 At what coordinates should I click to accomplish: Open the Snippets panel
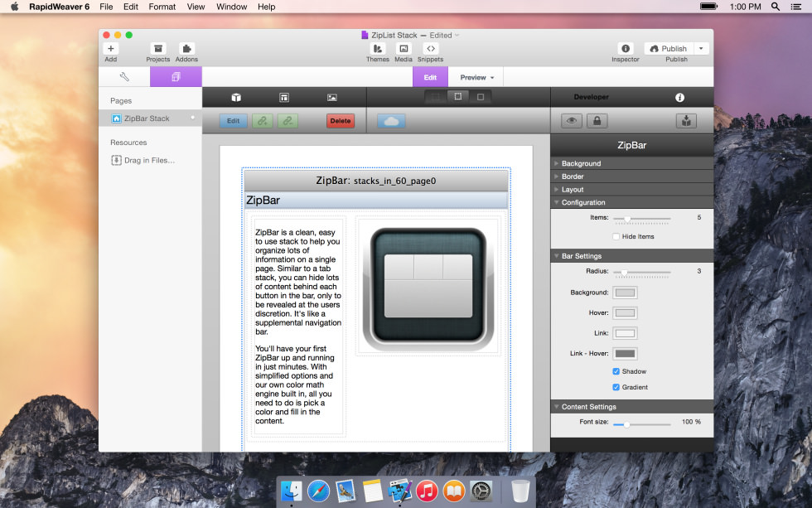[430, 49]
